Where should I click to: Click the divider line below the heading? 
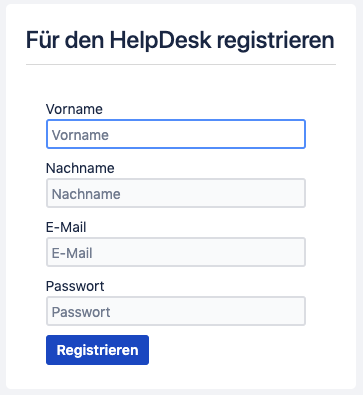(x=181, y=64)
